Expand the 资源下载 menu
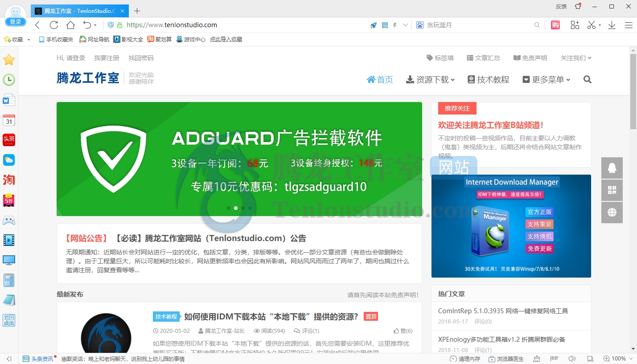 pyautogui.click(x=431, y=80)
